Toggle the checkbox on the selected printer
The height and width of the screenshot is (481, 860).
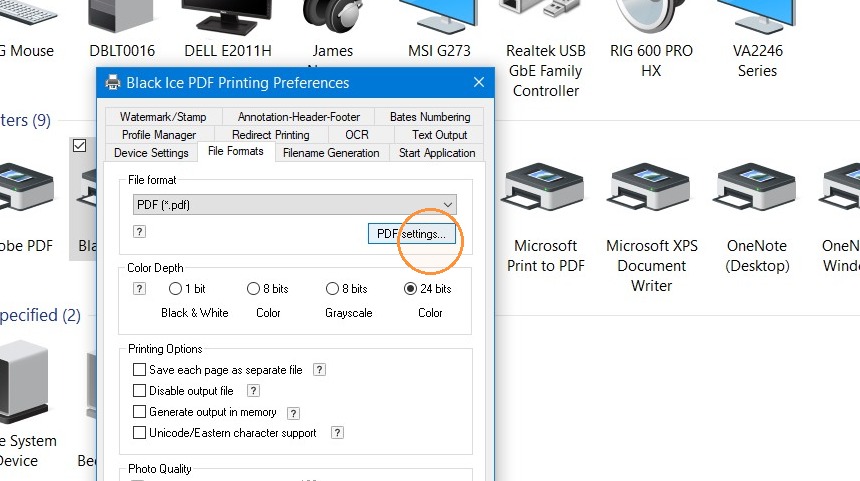80,145
